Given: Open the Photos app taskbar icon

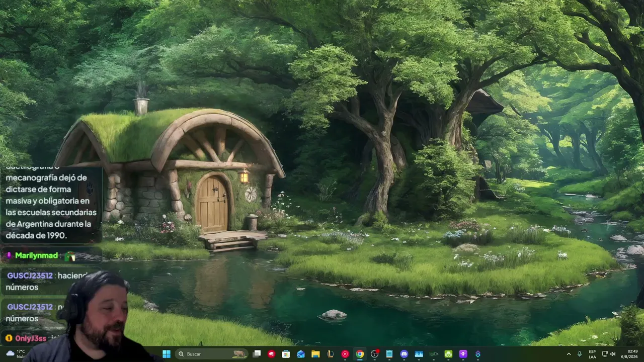Looking at the screenshot, I should [x=419, y=354].
